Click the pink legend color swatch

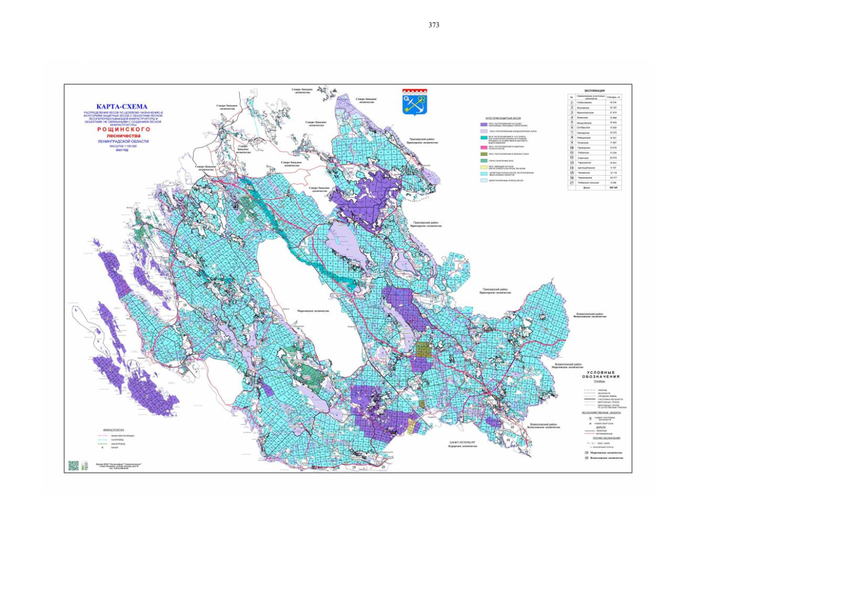pyautogui.click(x=484, y=147)
